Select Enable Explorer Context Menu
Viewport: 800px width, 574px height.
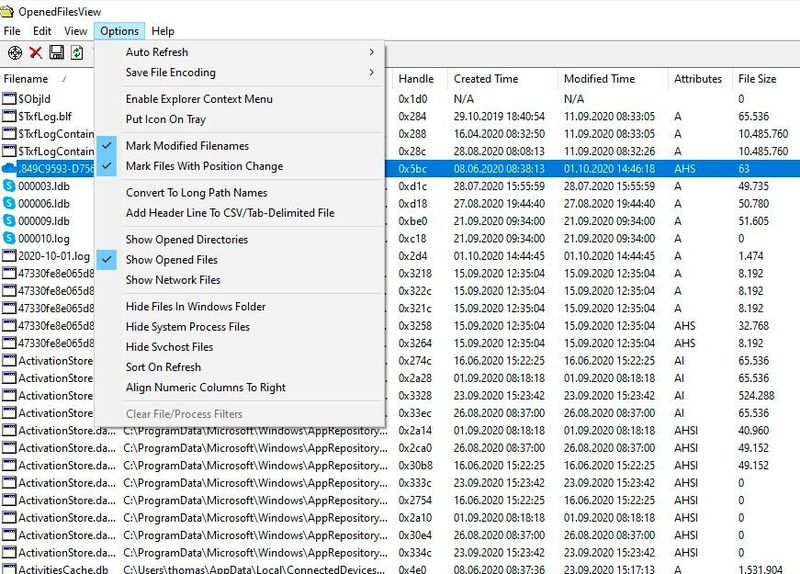[239, 99]
